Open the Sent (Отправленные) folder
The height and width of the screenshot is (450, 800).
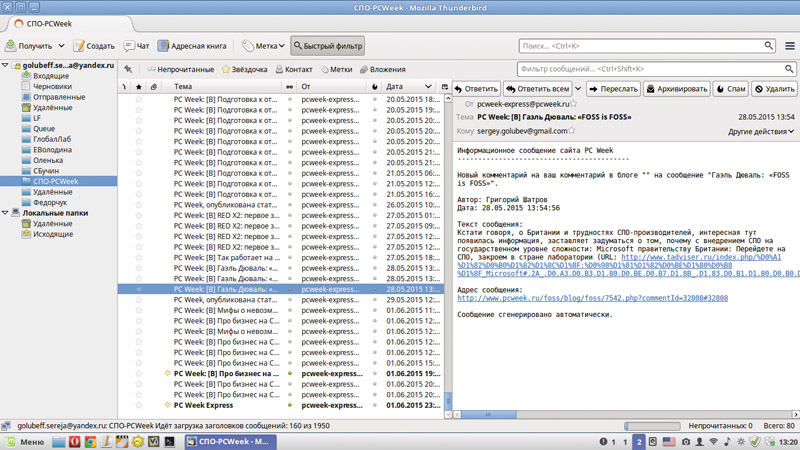[59, 97]
